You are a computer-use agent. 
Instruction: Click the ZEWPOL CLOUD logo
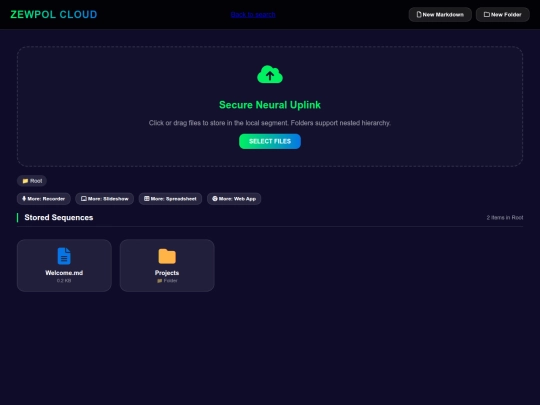pyautogui.click(x=54, y=14)
